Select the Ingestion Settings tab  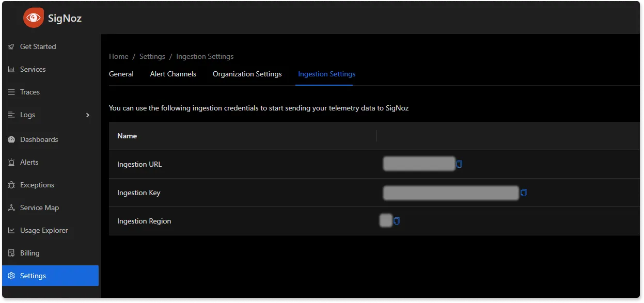(327, 74)
